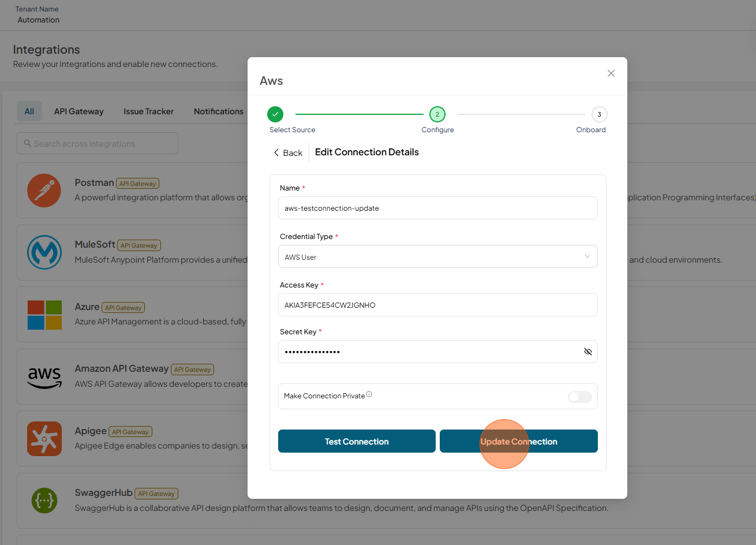Viewport: 756px width, 545px height.
Task: Click the Automation tenant name
Action: (x=39, y=20)
